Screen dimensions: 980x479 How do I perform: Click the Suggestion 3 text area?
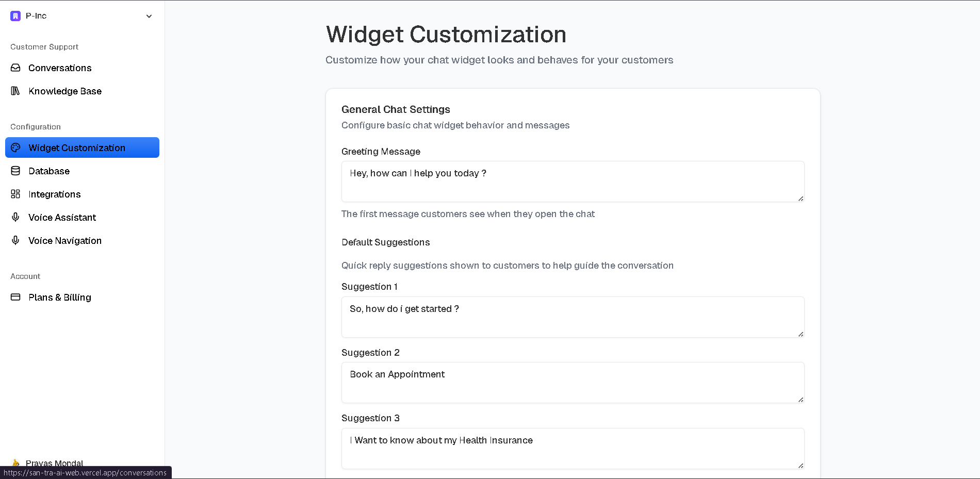573,449
